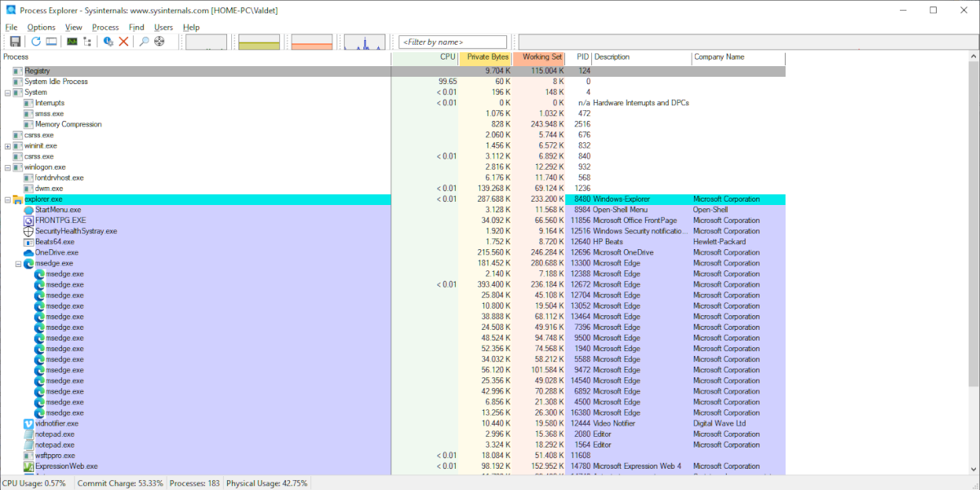980x490 pixels.
Task: Click the SecurityHealthSystray.exe shield icon
Action: 29,231
